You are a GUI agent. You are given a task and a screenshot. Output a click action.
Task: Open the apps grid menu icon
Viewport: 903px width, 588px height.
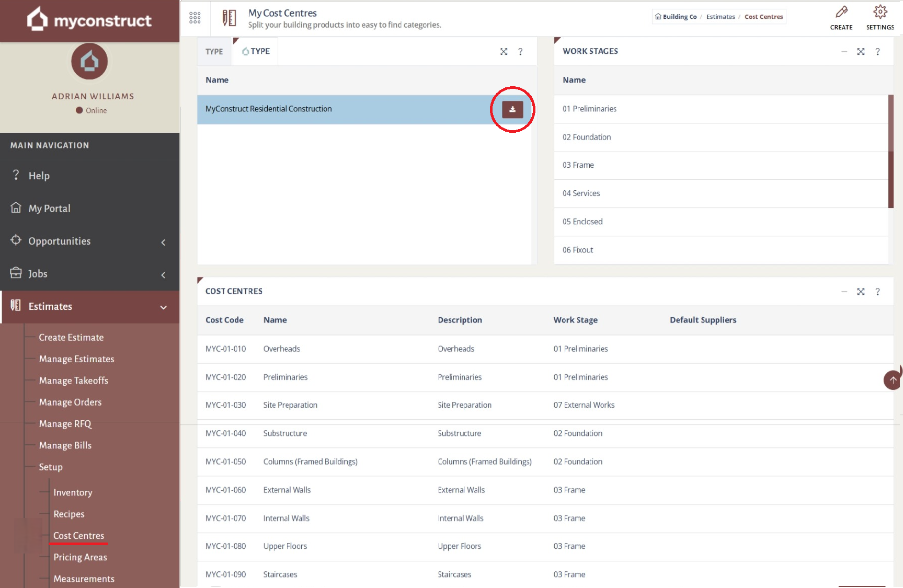195,18
